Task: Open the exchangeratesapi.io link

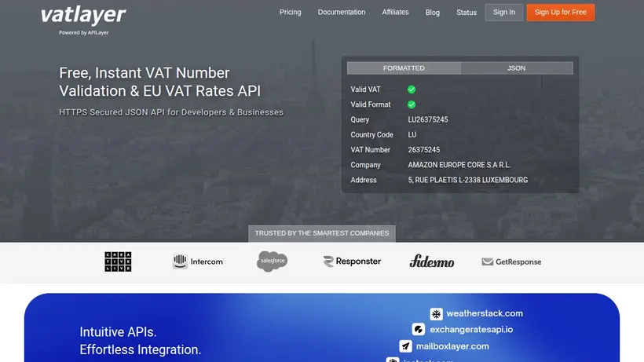Action: (471, 330)
